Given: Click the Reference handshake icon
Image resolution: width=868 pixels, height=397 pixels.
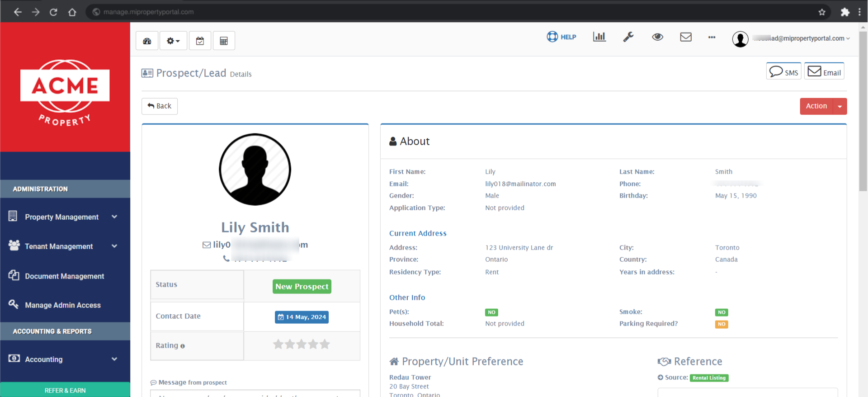Looking at the screenshot, I should 664,362.
